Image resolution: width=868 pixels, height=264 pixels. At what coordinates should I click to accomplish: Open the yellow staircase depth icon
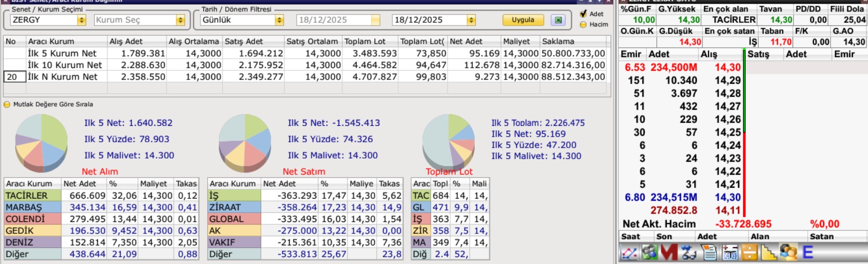point(769,253)
